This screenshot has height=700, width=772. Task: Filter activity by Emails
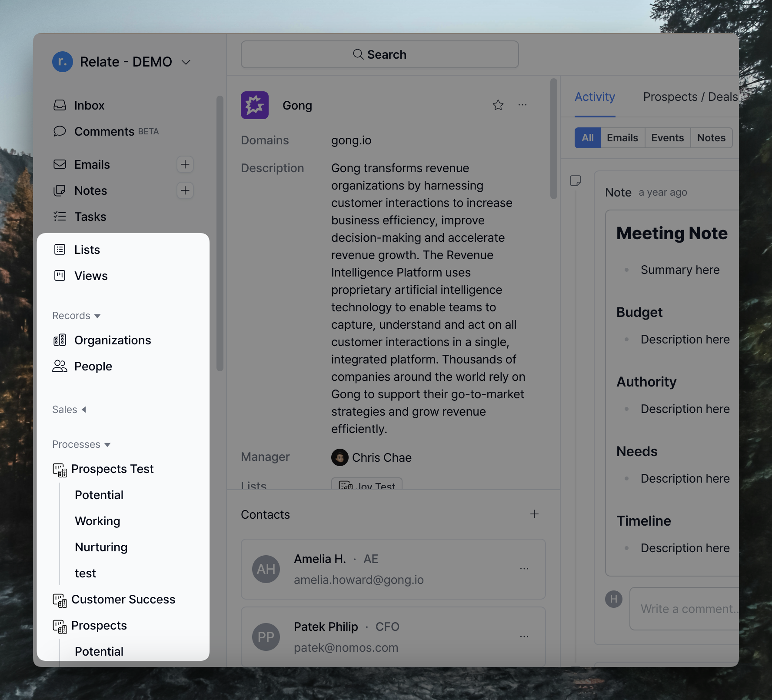coord(622,138)
